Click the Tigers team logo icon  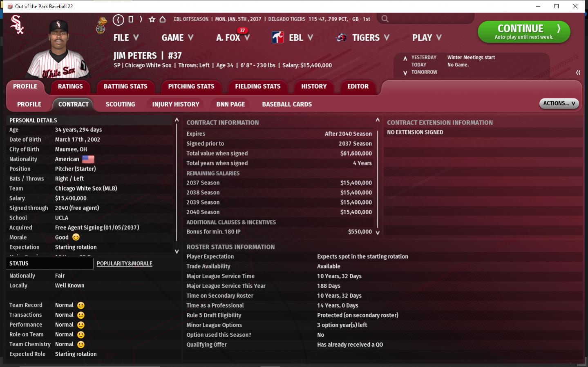click(x=341, y=38)
